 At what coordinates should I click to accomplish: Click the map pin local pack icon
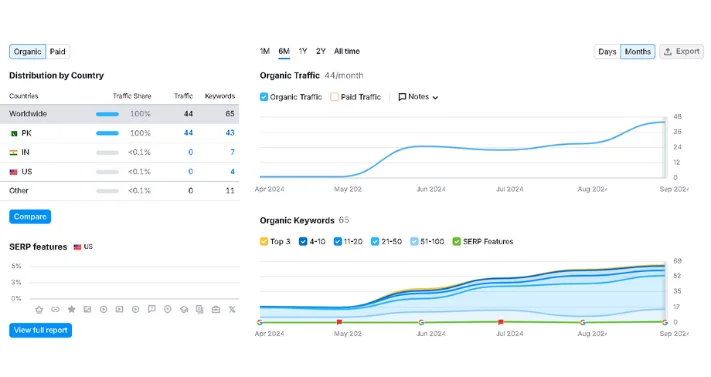[x=168, y=309]
